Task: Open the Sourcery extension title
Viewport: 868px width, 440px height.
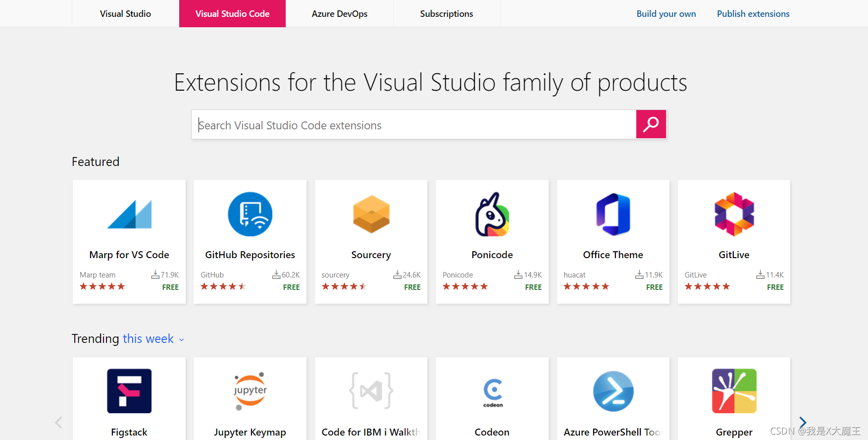Action: point(371,255)
